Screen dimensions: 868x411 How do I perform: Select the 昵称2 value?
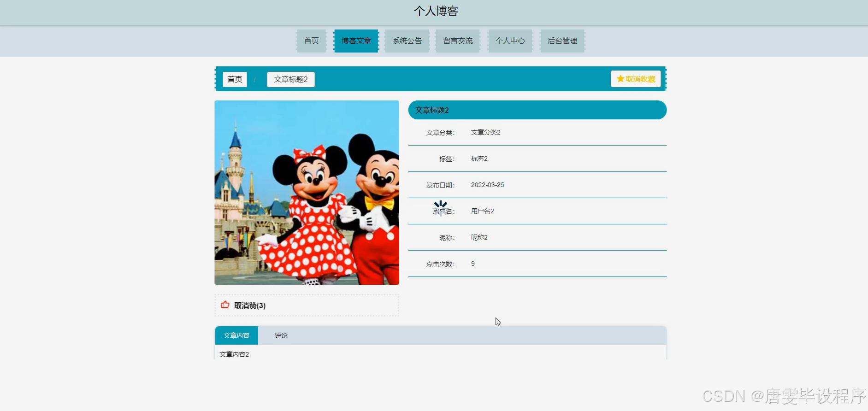tap(479, 237)
